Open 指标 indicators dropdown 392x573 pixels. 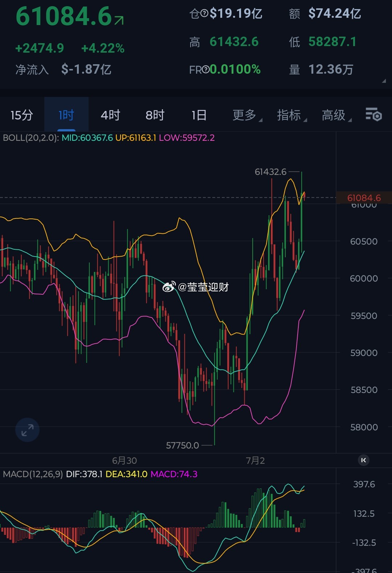[x=291, y=115]
